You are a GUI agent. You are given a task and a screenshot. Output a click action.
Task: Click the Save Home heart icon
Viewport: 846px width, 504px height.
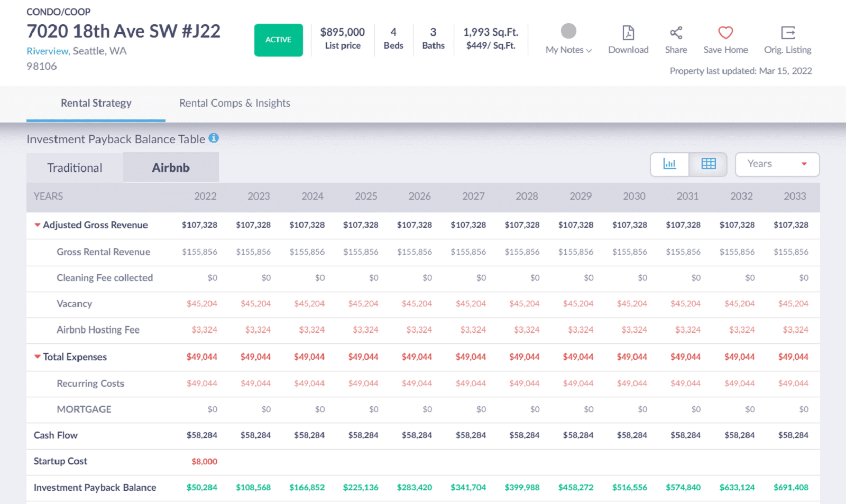point(725,33)
